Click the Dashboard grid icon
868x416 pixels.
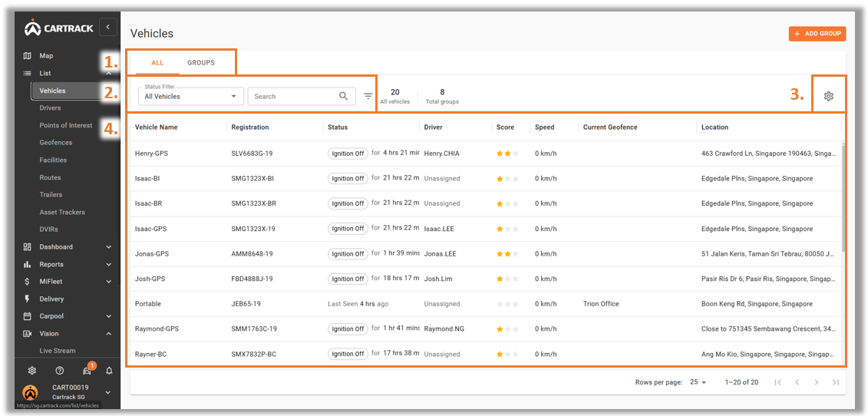click(27, 247)
